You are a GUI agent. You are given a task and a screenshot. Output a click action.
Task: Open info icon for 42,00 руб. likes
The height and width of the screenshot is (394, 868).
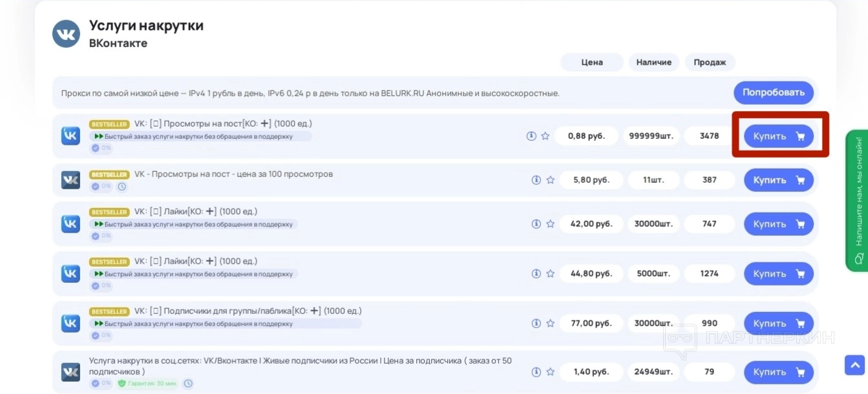536,224
